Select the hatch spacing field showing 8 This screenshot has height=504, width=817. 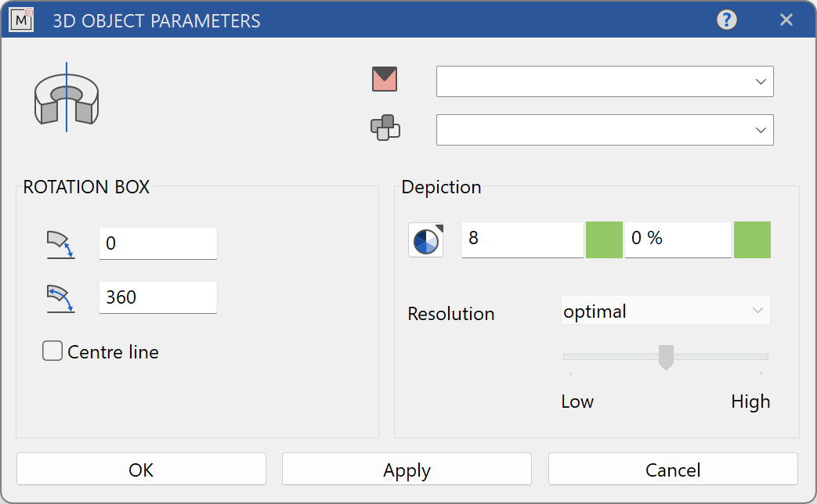coord(522,239)
